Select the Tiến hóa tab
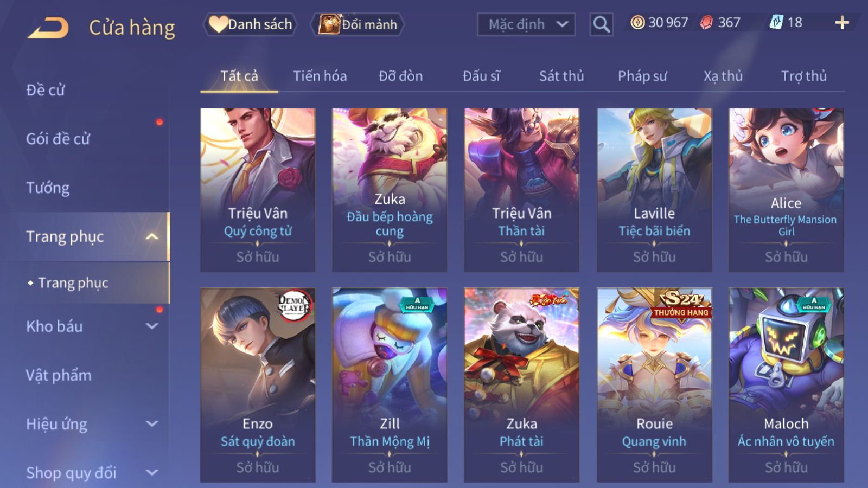The width and height of the screenshot is (868, 488). (x=320, y=76)
